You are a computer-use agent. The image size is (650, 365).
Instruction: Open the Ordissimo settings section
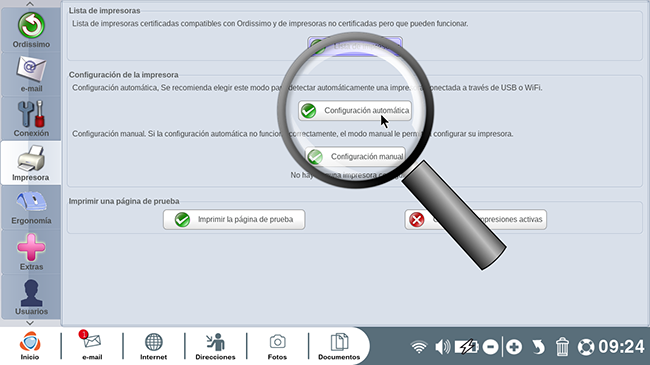(31, 30)
